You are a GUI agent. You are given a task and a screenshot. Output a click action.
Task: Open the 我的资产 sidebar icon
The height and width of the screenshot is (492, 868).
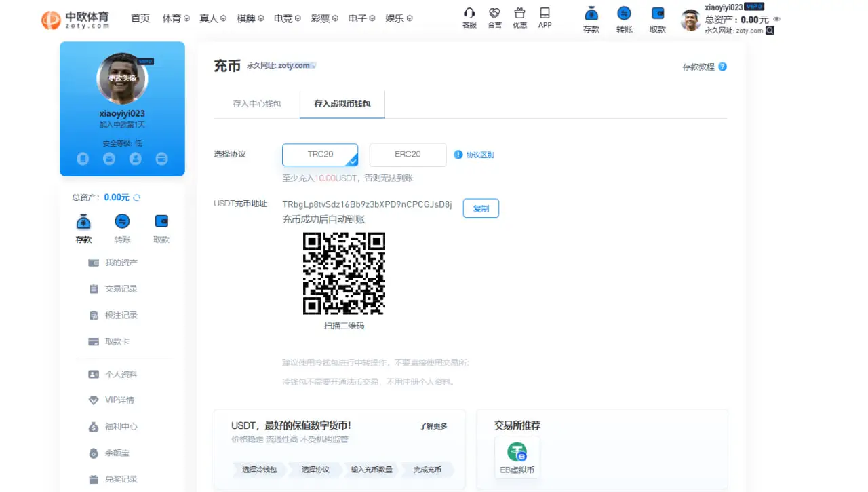(94, 263)
